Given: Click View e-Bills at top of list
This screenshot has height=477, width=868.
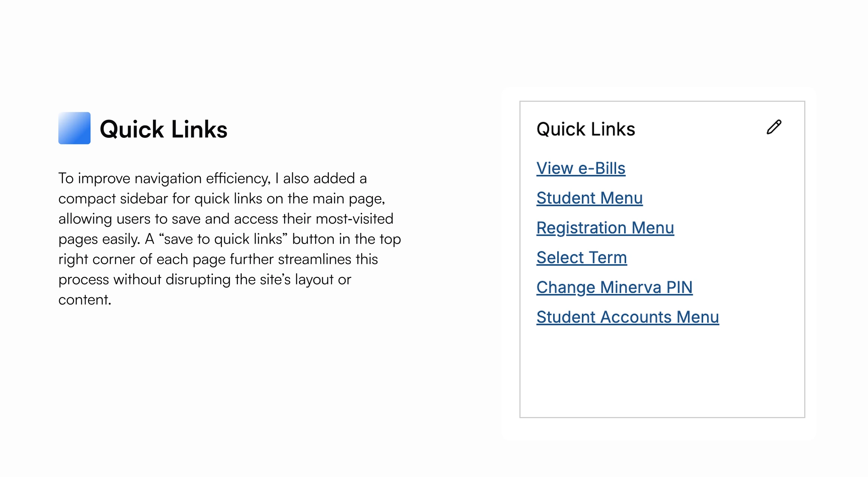Looking at the screenshot, I should [x=581, y=168].
